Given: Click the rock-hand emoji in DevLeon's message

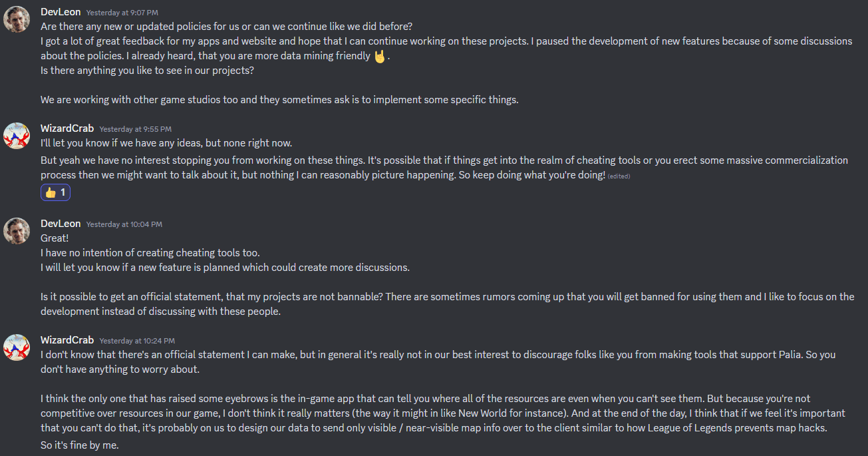Looking at the screenshot, I should 380,57.
